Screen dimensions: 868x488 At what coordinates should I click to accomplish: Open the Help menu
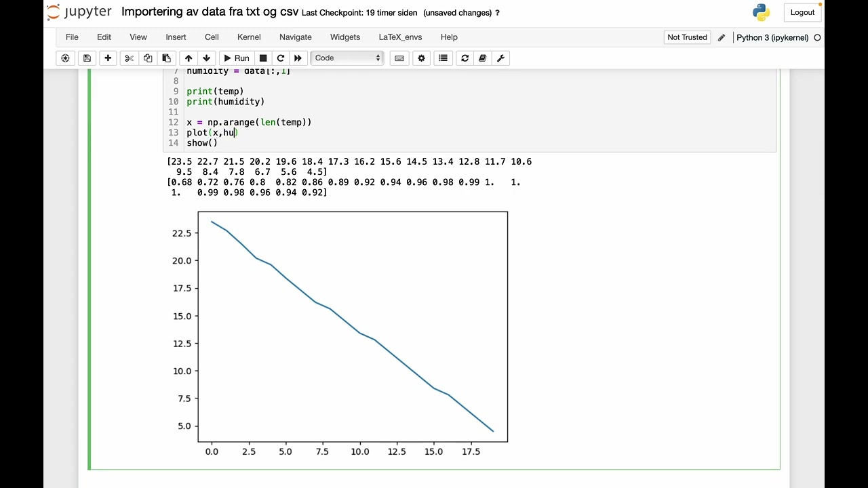click(449, 37)
